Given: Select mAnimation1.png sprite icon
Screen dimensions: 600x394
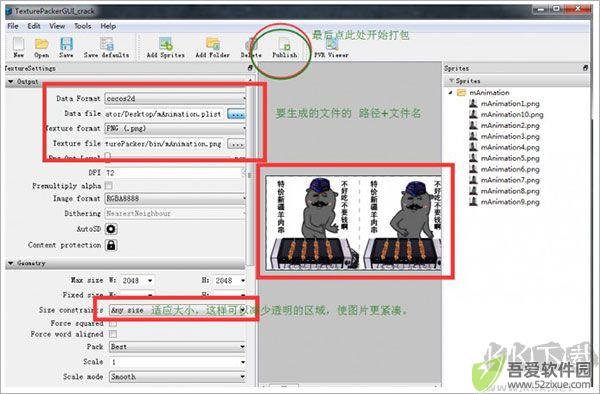Looking at the screenshot, I should [x=473, y=103].
